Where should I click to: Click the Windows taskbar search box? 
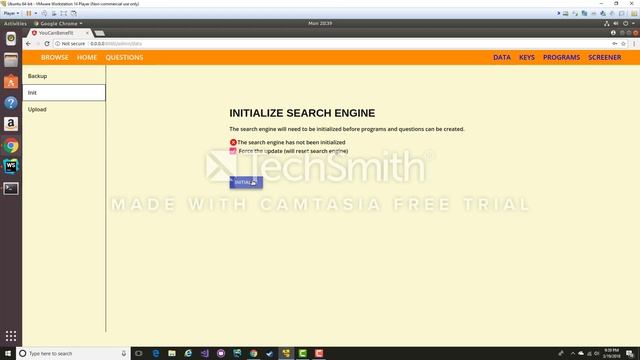[73, 353]
